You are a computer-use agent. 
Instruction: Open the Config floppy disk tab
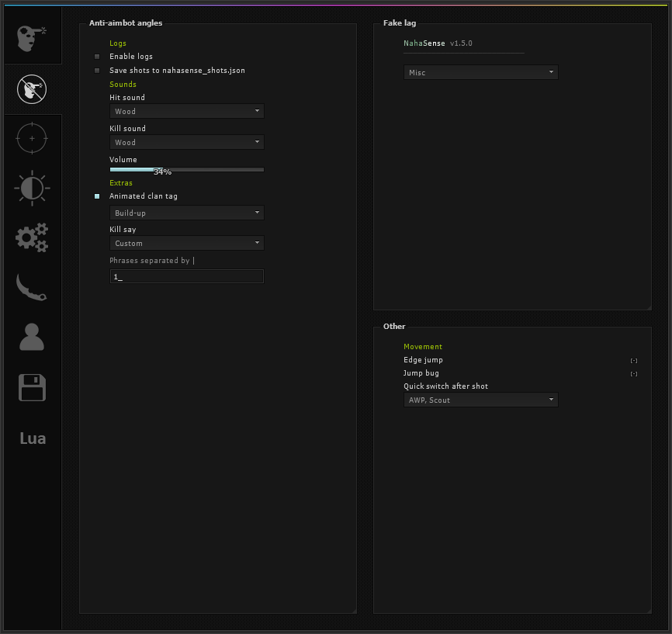pyautogui.click(x=32, y=387)
